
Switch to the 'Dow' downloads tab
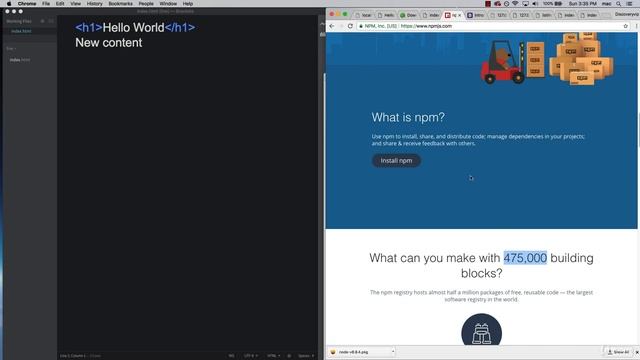click(408, 15)
